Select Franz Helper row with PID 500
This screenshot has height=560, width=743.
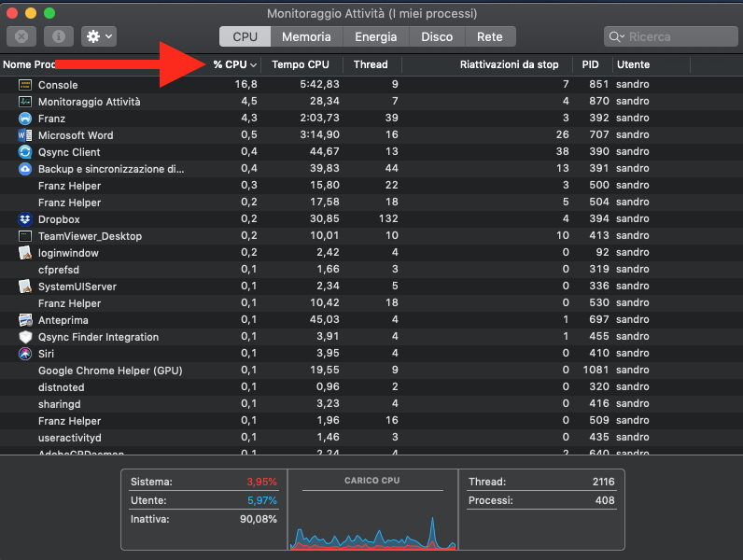[x=371, y=186]
